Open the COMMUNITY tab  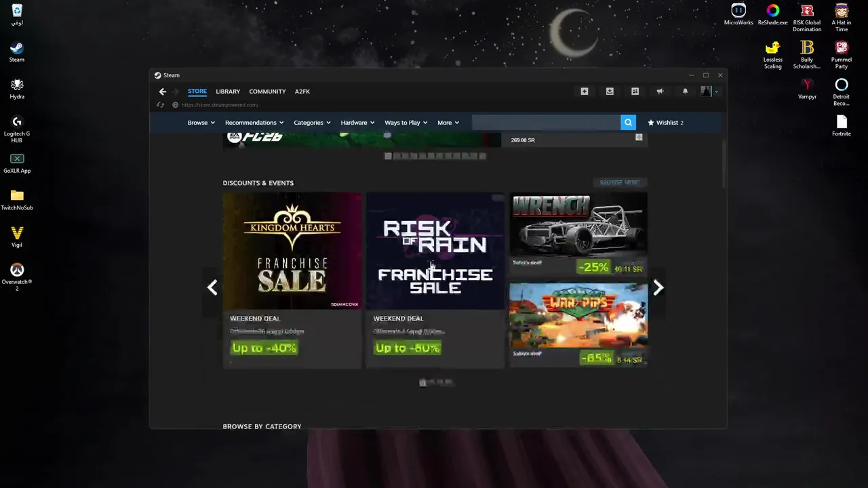click(x=267, y=91)
